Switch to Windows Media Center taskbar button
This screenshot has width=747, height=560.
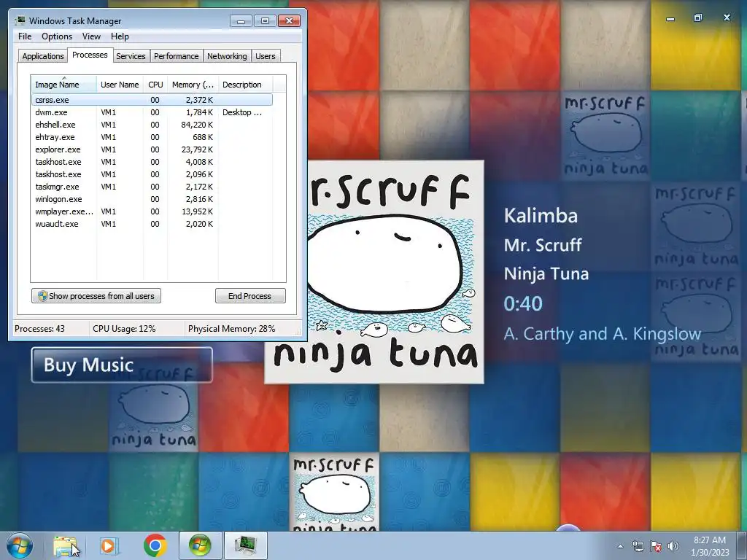point(200,545)
